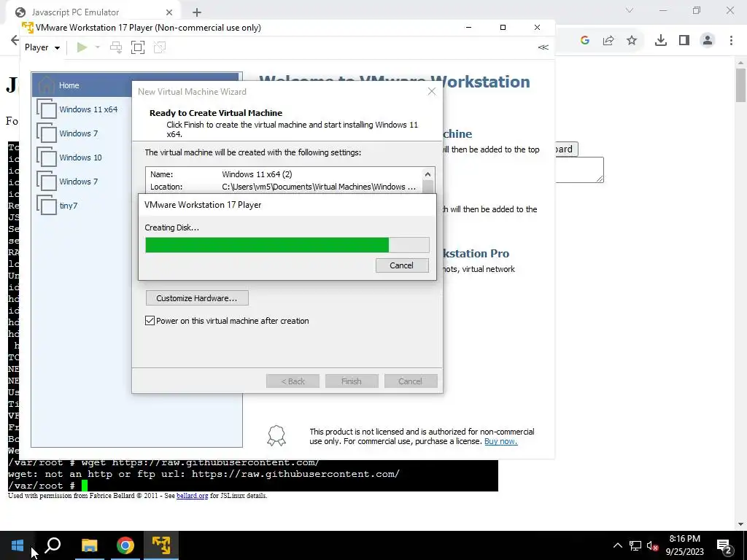This screenshot has width=747, height=560.
Task: Click the wizard Finish button
Action: (x=352, y=381)
